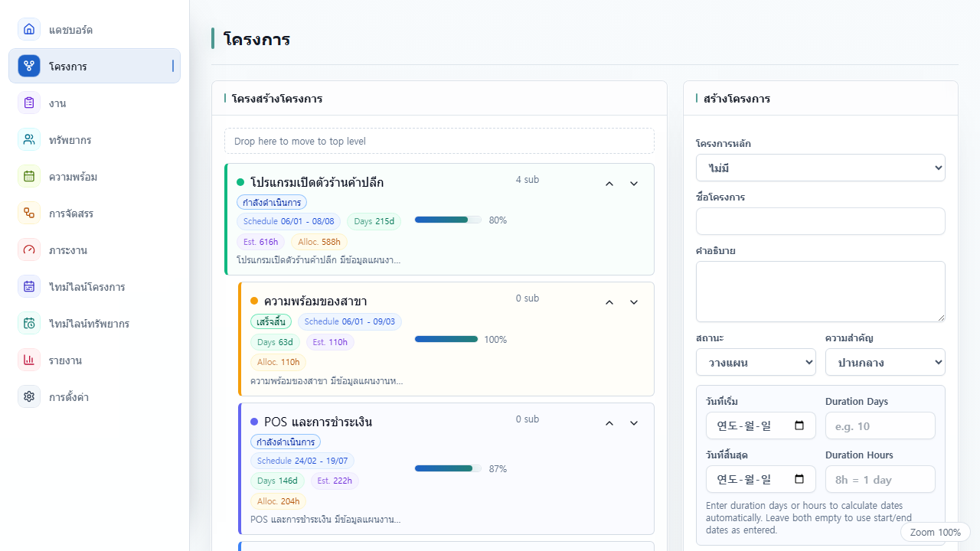
Task: Open the การจัดสรร allocation icon
Action: pyautogui.click(x=29, y=213)
